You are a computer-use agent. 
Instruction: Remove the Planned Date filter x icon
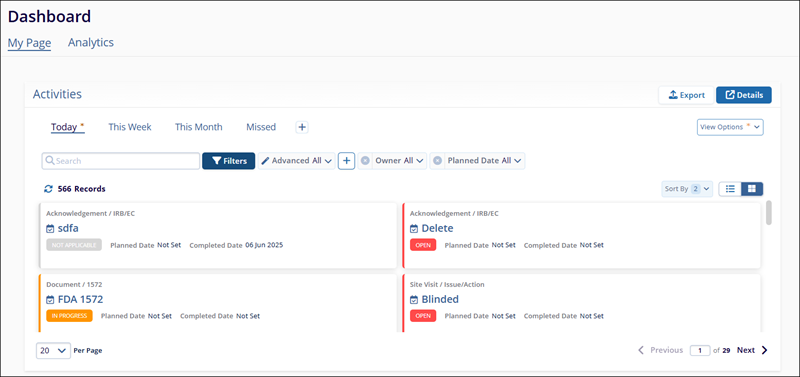(x=437, y=161)
